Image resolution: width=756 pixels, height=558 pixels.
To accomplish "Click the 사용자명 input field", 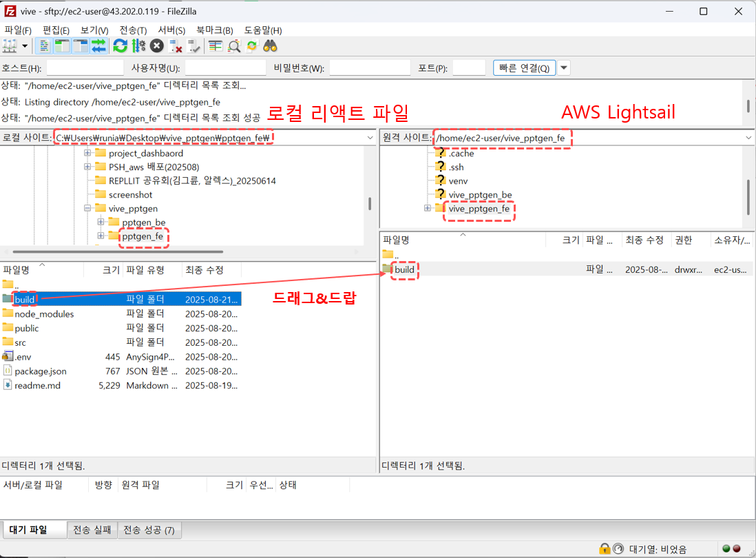I will click(225, 68).
